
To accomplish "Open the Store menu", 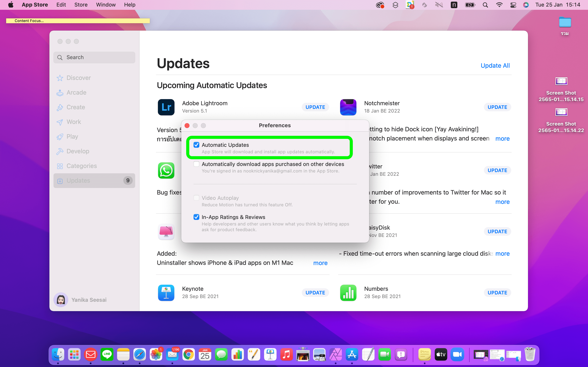I will click(x=81, y=5).
